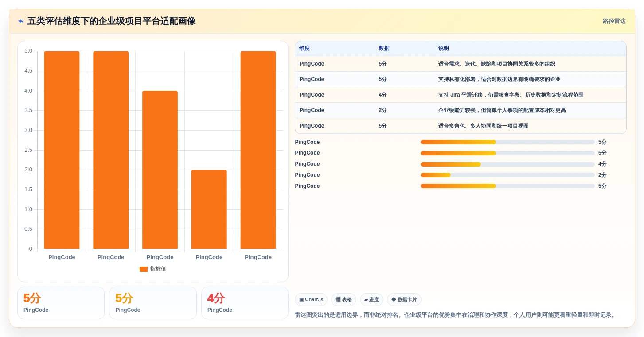644x337 pixels.
Task: Click the progress bar ending with 2分
Action: pos(507,175)
